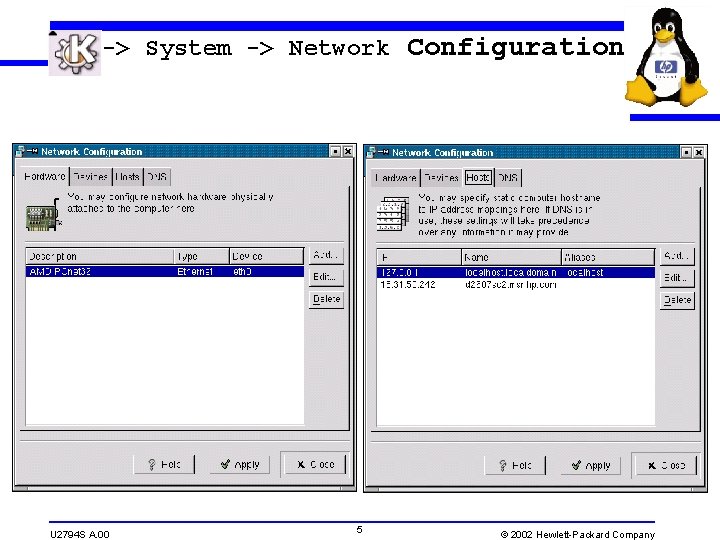Click Delete button in right Hosts window
Image resolution: width=720 pixels, height=540 pixels.
tap(677, 300)
